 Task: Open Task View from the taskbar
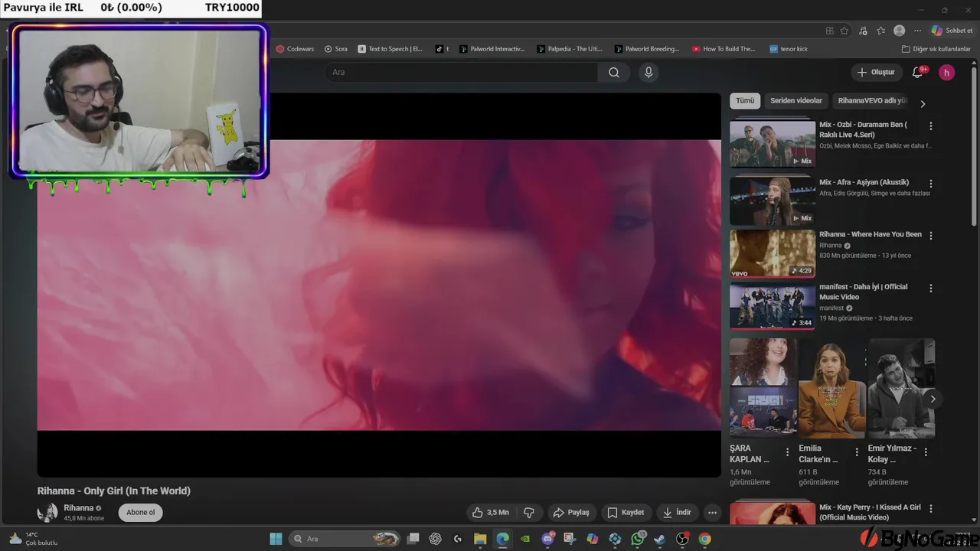413,539
